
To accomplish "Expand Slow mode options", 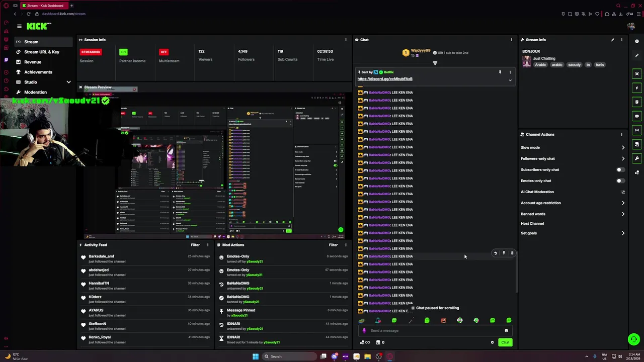I will (x=623, y=147).
